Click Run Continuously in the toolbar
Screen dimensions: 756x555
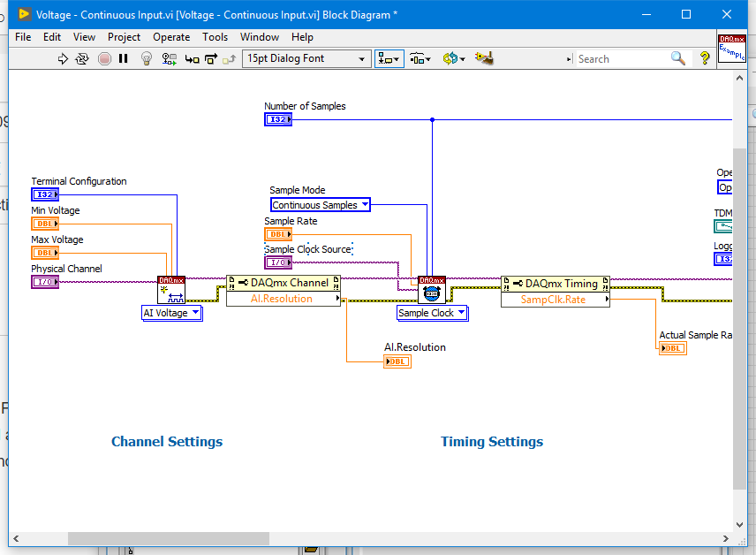(82, 58)
